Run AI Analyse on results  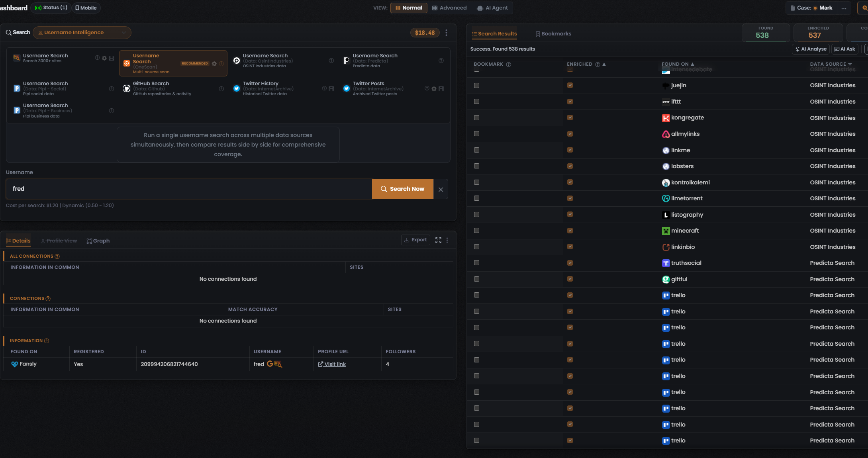click(x=811, y=49)
